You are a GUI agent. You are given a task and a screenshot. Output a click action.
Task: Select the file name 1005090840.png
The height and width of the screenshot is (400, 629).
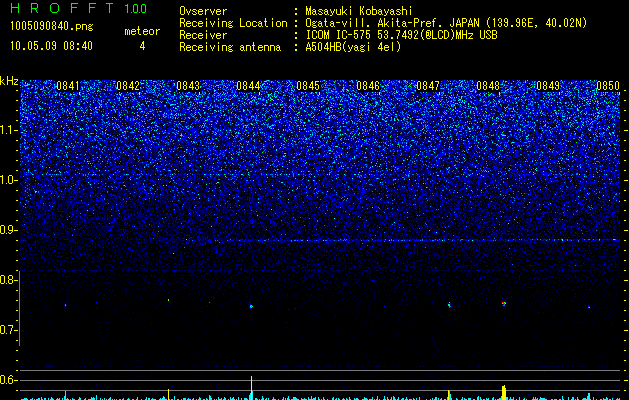click(x=51, y=27)
